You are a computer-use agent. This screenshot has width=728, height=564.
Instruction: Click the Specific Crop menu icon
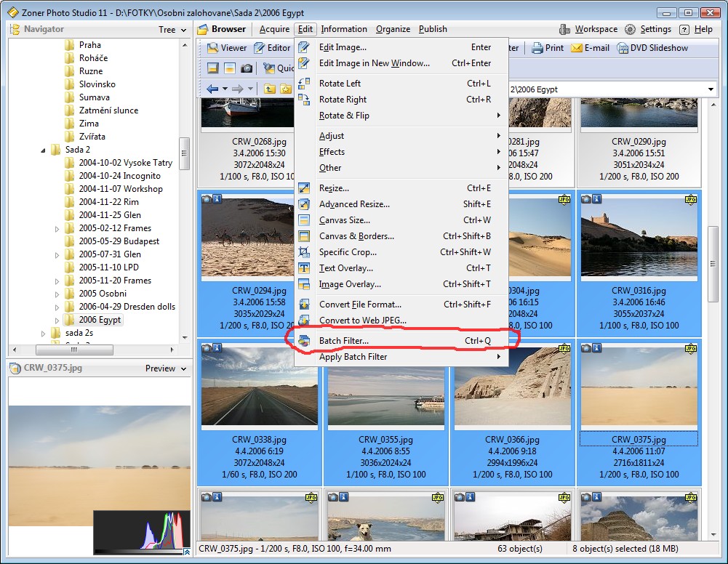(304, 252)
